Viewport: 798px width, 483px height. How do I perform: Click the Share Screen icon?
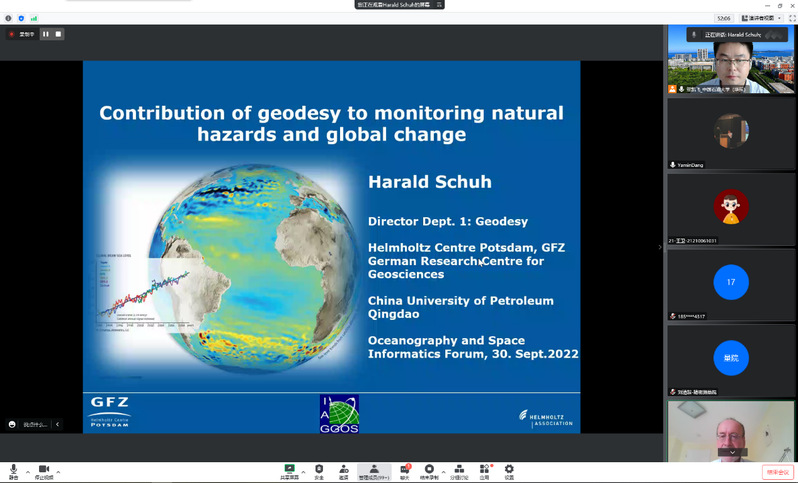click(x=289, y=470)
